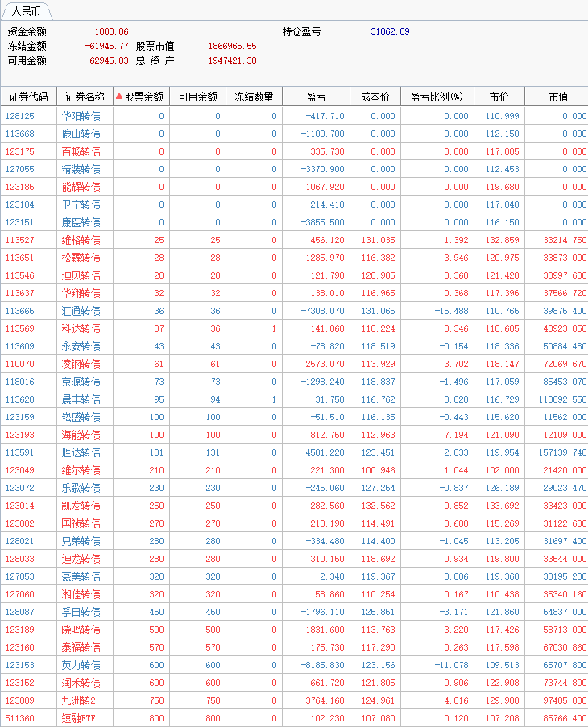The image size is (588, 727).
Task: Click the 冻结金额 value -61945.77
Action: pos(106,46)
